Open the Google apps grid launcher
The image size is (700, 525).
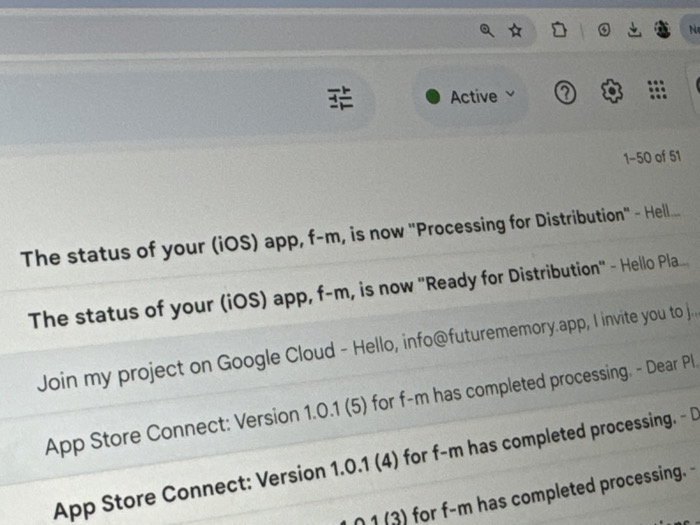pos(657,90)
